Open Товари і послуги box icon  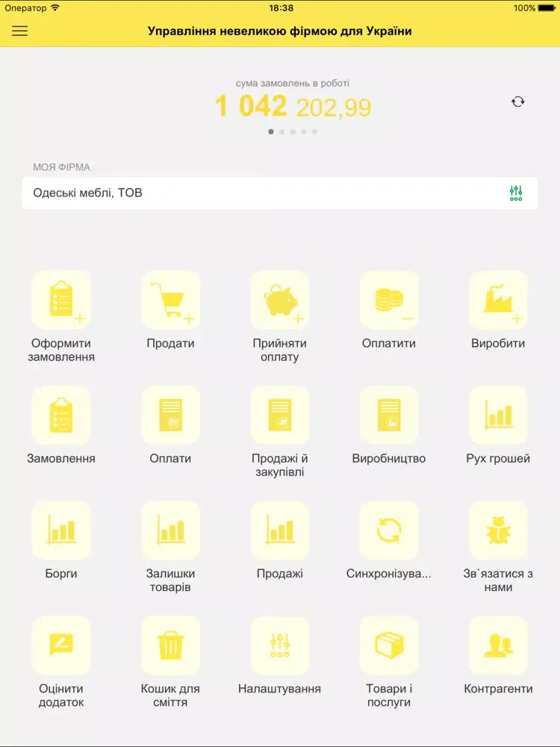[x=389, y=645]
